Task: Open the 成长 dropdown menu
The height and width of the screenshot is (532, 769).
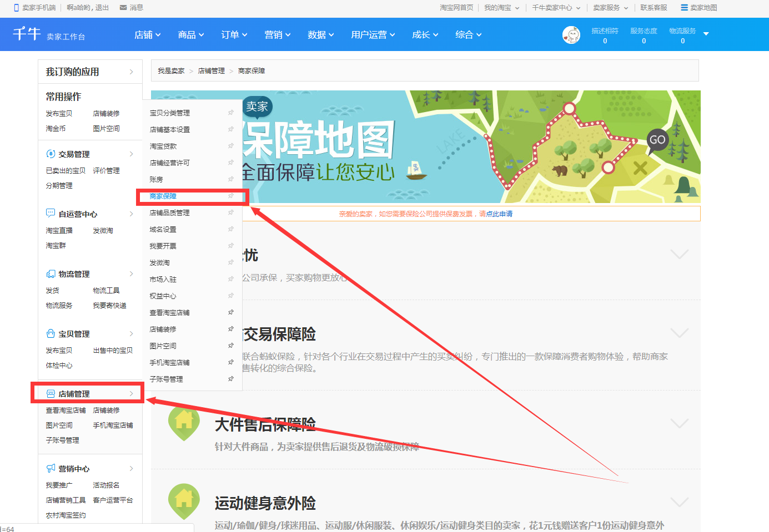Action: point(425,34)
